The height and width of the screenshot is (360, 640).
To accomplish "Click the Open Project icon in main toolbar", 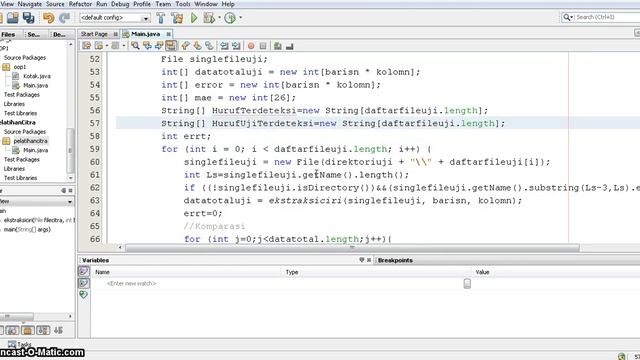I will pyautogui.click(x=13, y=18).
